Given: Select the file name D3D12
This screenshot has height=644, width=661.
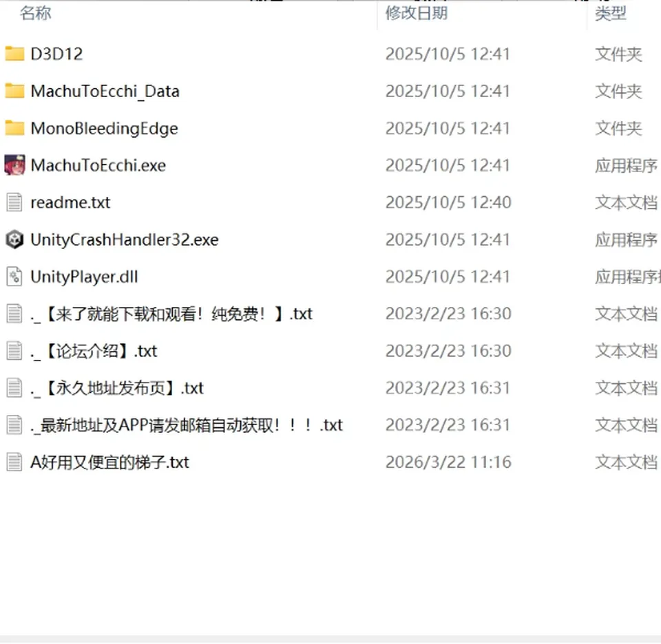Looking at the screenshot, I should (56, 54).
